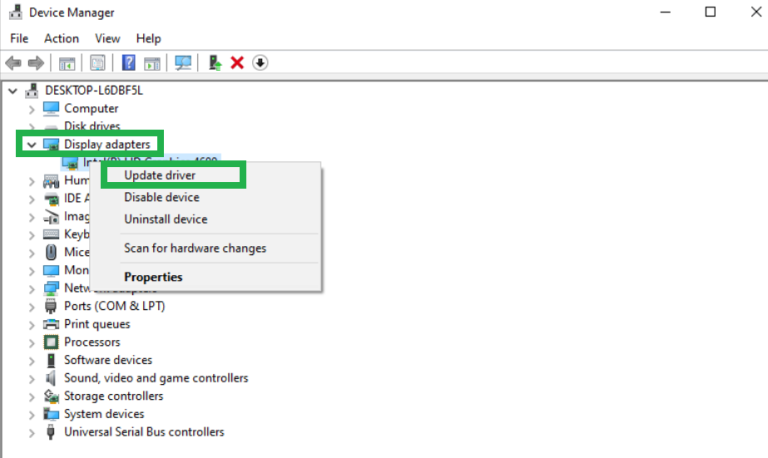Click the Human Interface Devices icon
This screenshot has height=458, width=768.
point(51,181)
